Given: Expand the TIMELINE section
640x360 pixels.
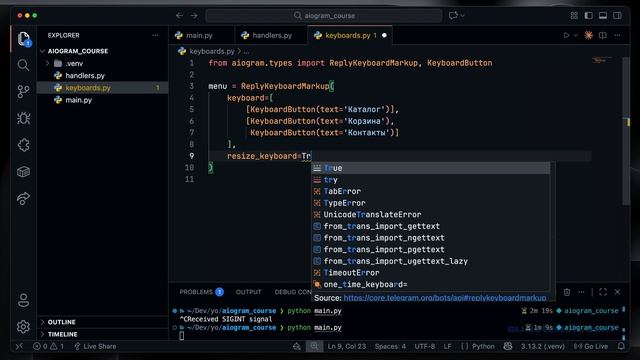Looking at the screenshot, I should [62, 334].
